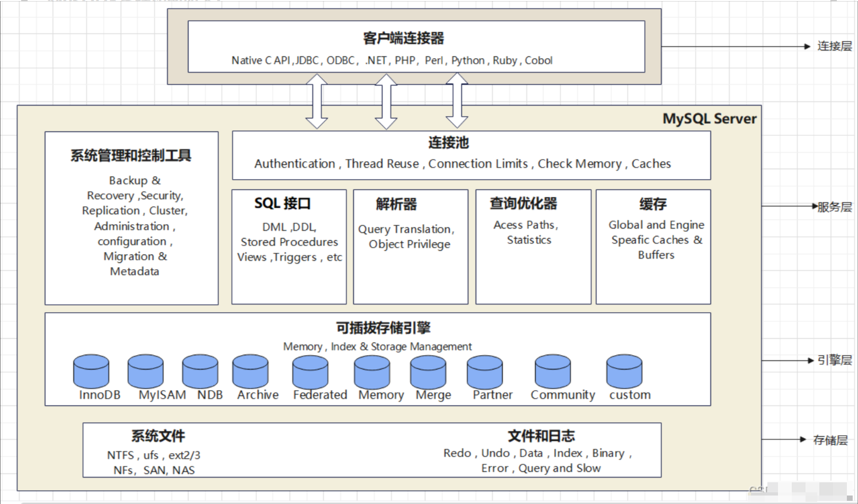Click the 解析器 heading
This screenshot has width=858, height=504.
click(396, 204)
